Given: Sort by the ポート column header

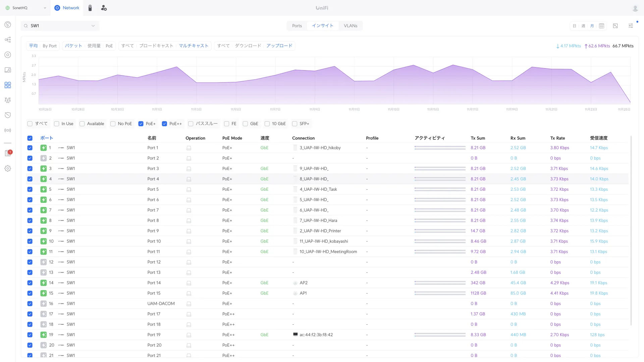Looking at the screenshot, I should click(x=47, y=138).
